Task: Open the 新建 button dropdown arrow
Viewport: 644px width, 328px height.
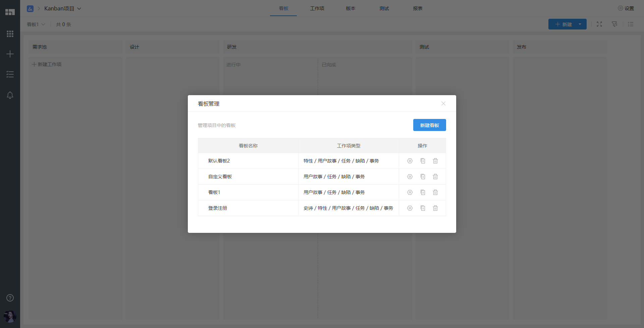Action: click(580, 24)
